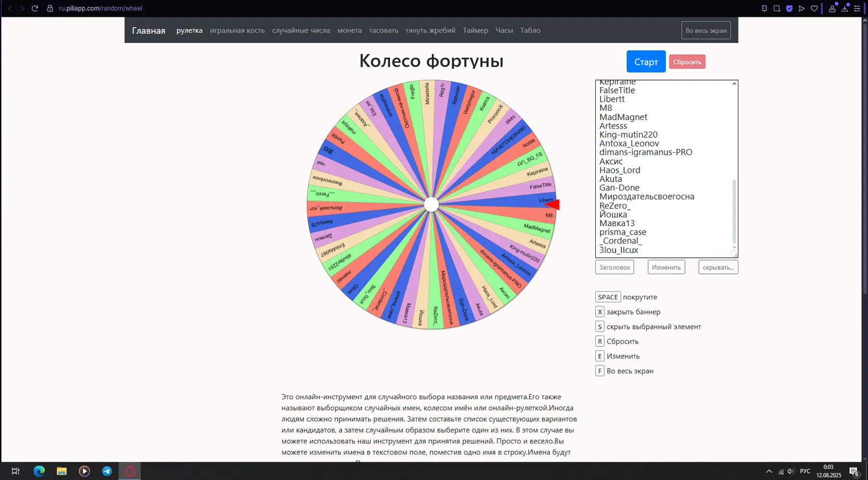Click the Главная site logo link
This screenshot has width=868, height=480.
[x=148, y=30]
